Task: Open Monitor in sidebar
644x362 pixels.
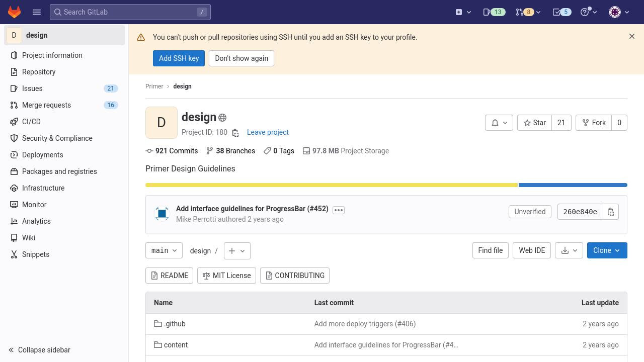Action: 64,205
